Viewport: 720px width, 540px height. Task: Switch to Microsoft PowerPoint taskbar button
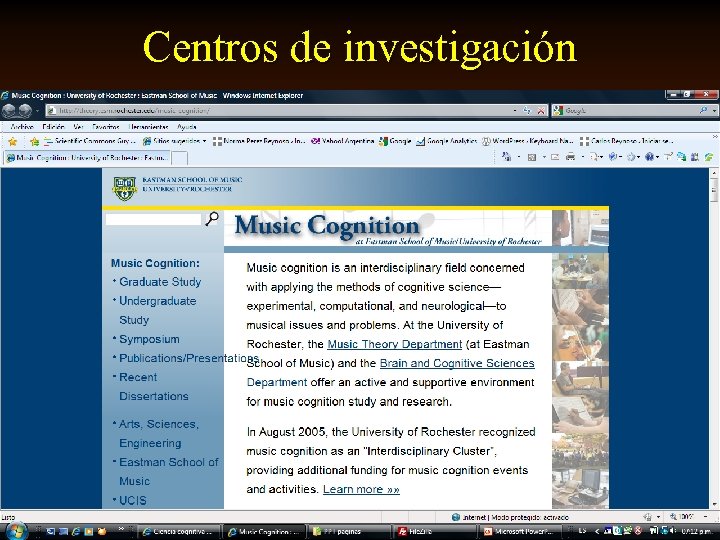click(x=520, y=532)
